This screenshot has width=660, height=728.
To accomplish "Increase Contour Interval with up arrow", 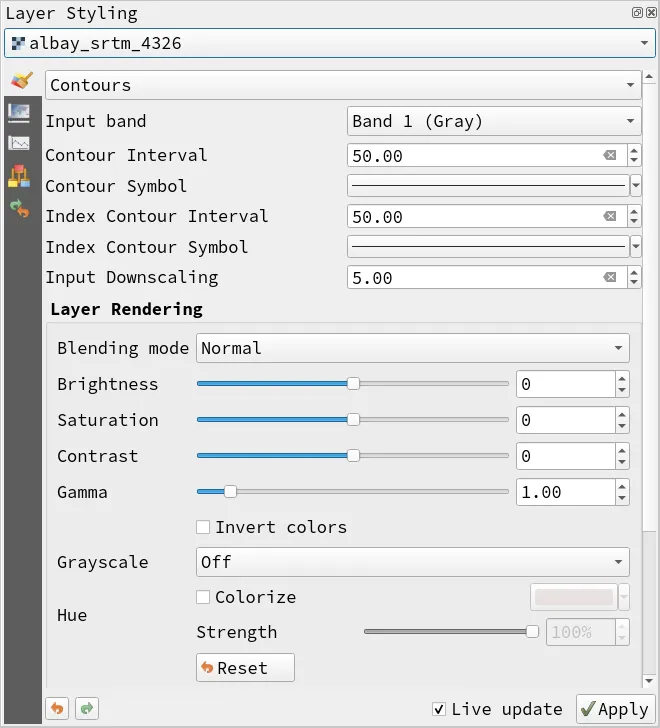I will coord(634,150).
